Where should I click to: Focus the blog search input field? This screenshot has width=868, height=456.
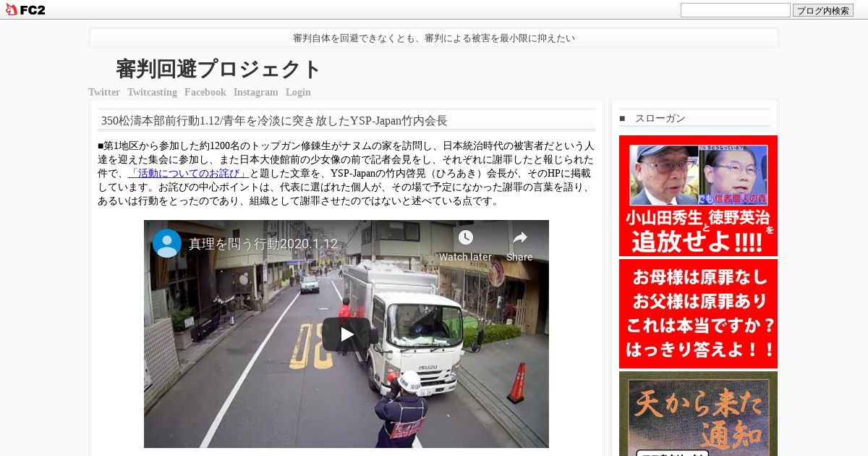pyautogui.click(x=735, y=10)
